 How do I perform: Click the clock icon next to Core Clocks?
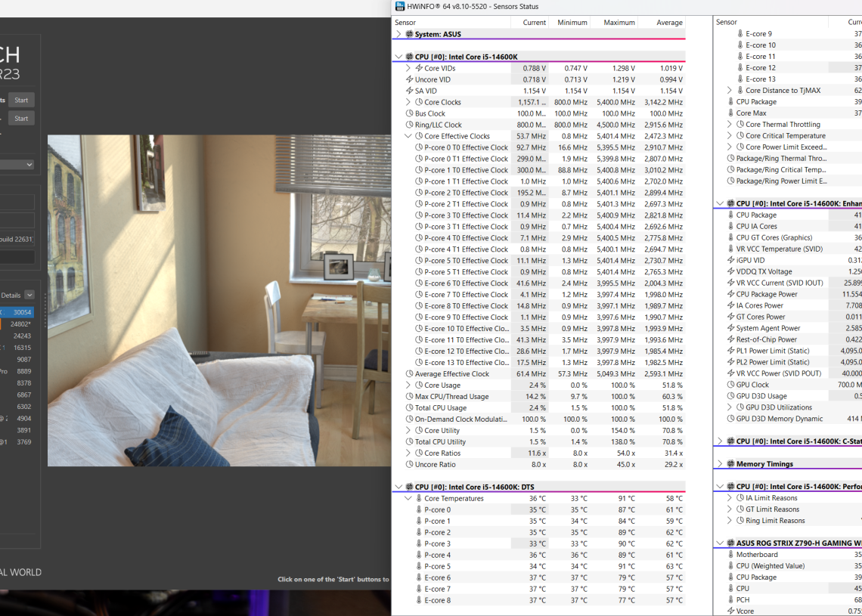(x=419, y=102)
